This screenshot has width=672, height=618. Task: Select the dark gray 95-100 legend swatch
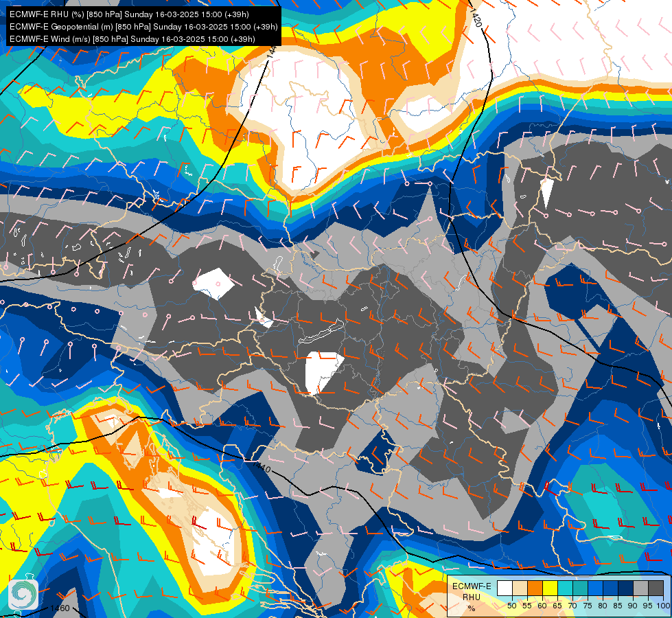point(656,588)
